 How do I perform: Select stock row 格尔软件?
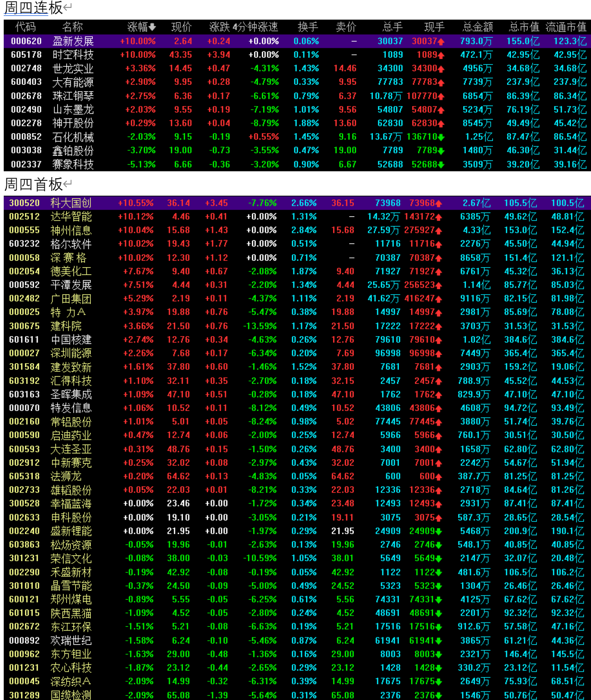coord(297,244)
